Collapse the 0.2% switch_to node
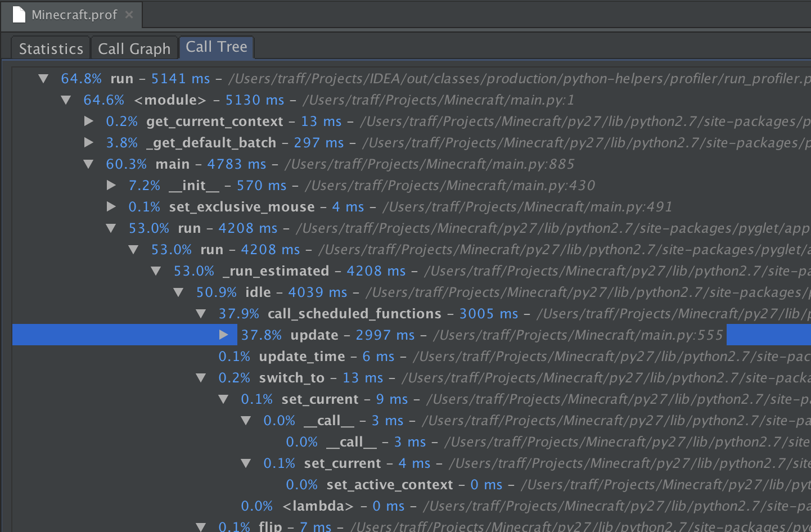Screen dimensions: 811x532 pos(201,378)
